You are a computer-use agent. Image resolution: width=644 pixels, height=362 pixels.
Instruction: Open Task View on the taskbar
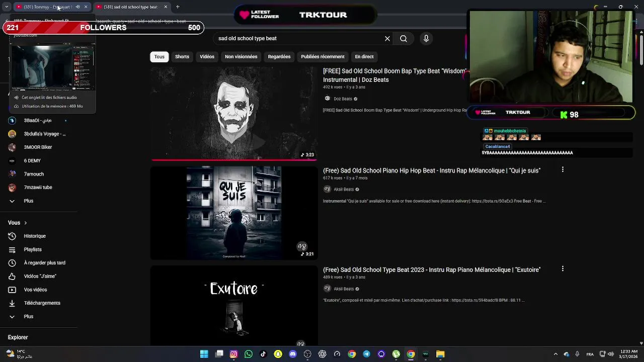[219, 354]
